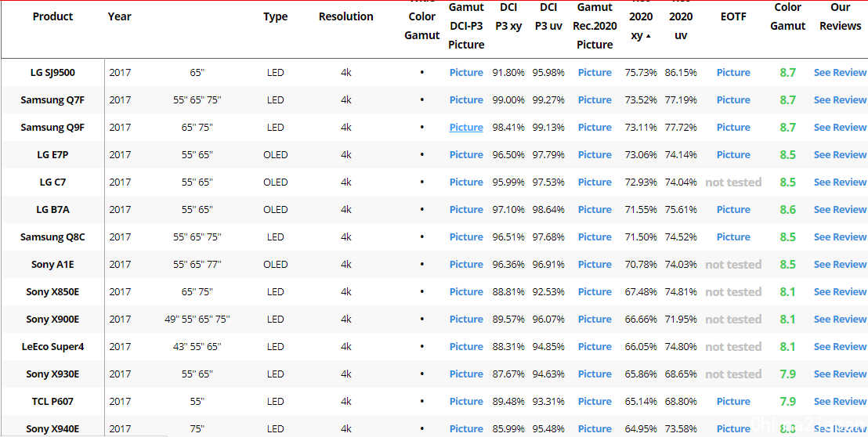Image resolution: width=868 pixels, height=437 pixels.
Task: Click Sony X900E sizes 49" 55" 65" 75"
Action: [x=197, y=320]
